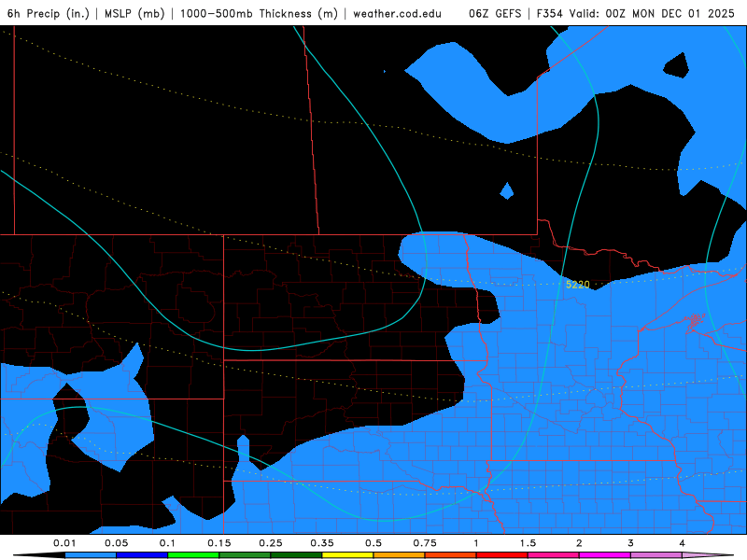Image resolution: width=747 pixels, height=560 pixels.
Task: Click the 'F354' forecast hour text
Action: pyautogui.click(x=550, y=13)
